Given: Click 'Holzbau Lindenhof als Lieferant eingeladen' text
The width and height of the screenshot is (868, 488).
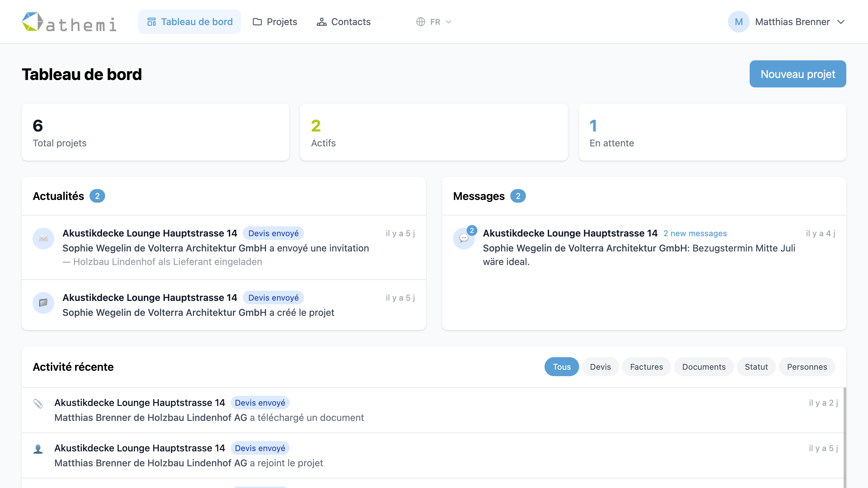Looking at the screenshot, I should (x=167, y=262).
